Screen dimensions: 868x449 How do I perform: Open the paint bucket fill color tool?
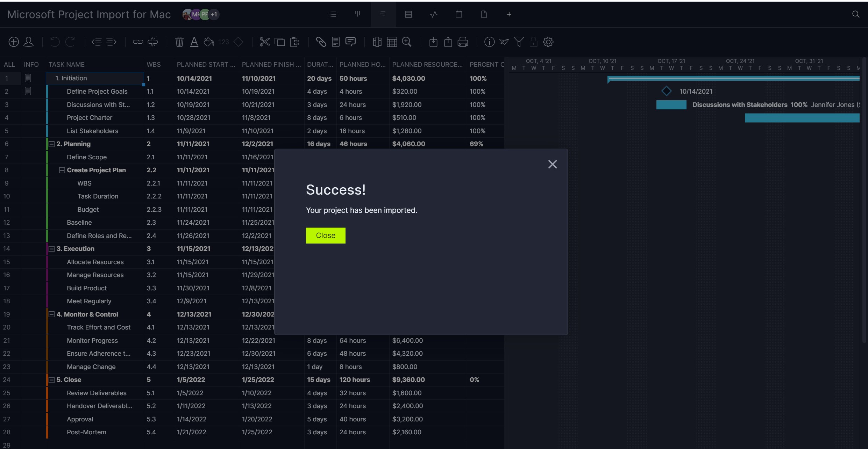(209, 42)
